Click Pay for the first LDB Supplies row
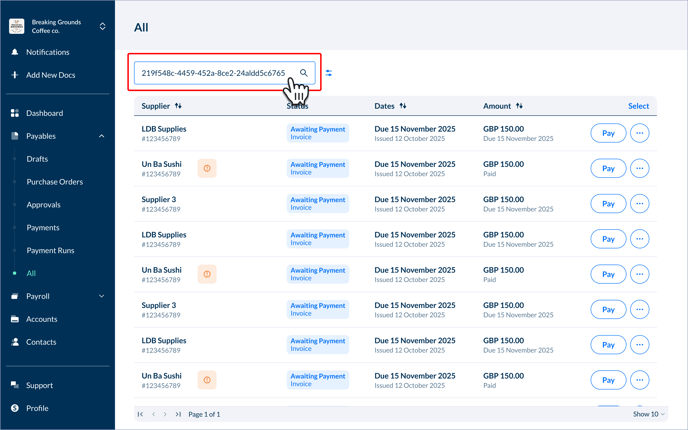This screenshot has width=688, height=430. click(608, 133)
